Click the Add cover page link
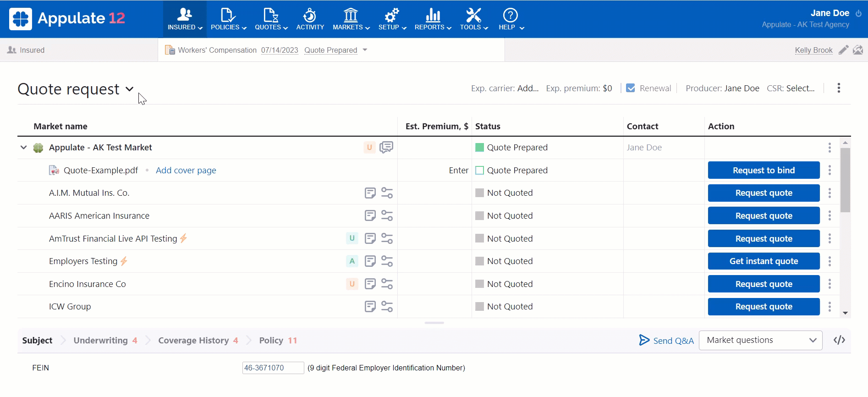This screenshot has width=868, height=397. [186, 171]
